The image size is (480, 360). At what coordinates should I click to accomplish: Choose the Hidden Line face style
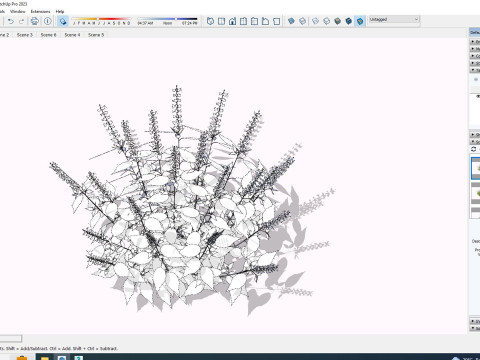[x=326, y=21]
